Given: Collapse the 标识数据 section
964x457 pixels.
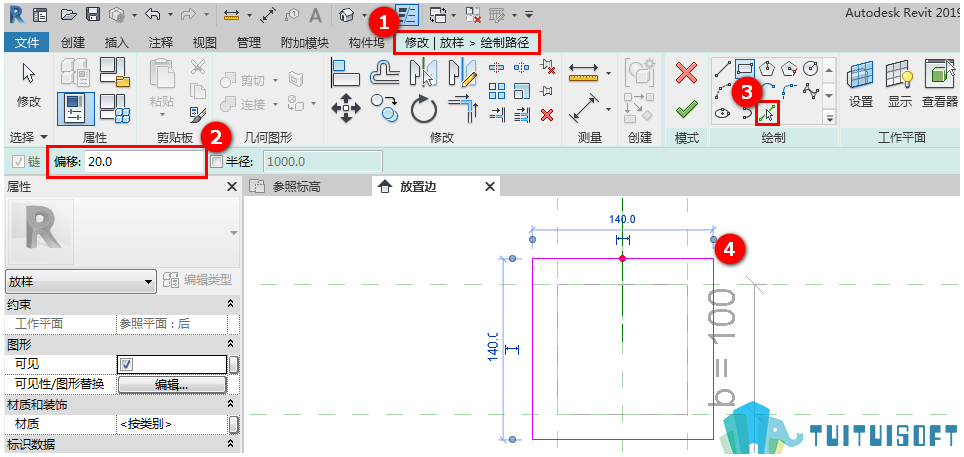Looking at the screenshot, I should 231,443.
